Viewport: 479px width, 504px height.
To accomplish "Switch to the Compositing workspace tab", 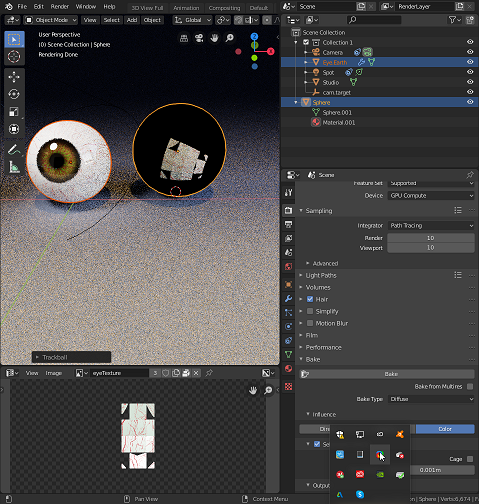I will pos(224,8).
